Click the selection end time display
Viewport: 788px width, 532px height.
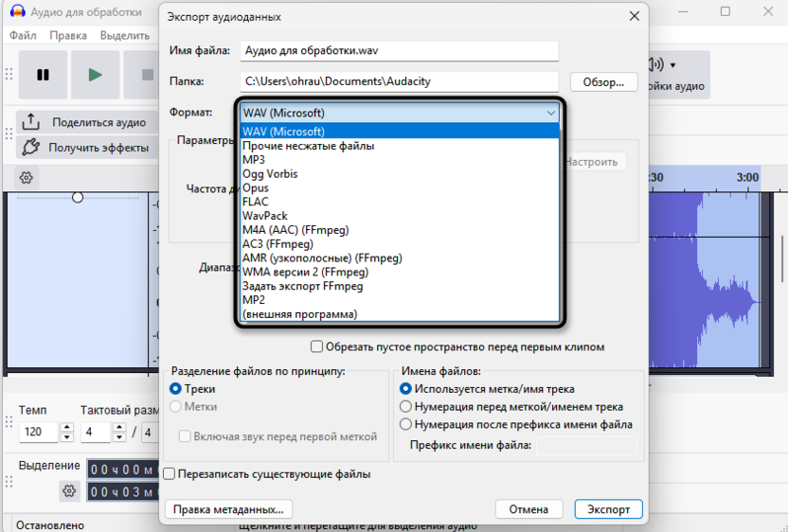point(122,492)
